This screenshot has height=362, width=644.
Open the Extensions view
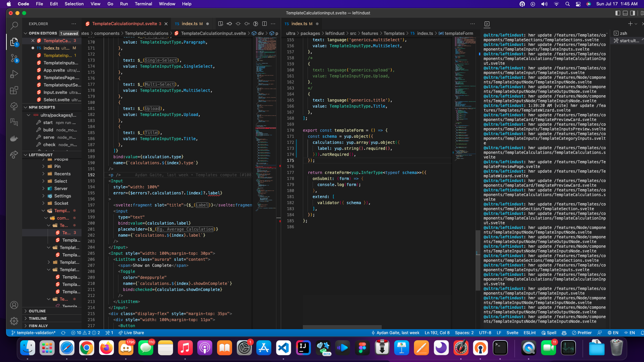coord(14,90)
